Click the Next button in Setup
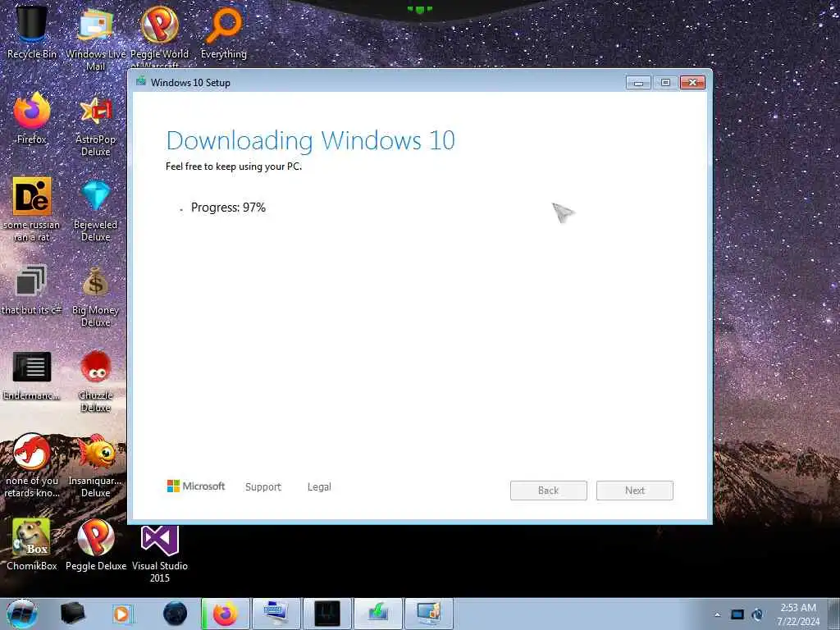Image resolution: width=840 pixels, height=630 pixels. pyautogui.click(x=635, y=491)
